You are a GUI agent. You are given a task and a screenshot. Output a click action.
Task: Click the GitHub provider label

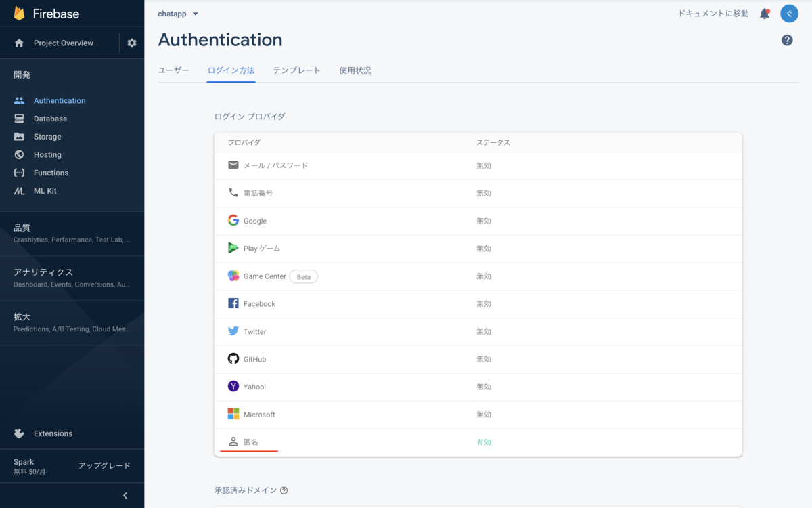click(x=254, y=359)
